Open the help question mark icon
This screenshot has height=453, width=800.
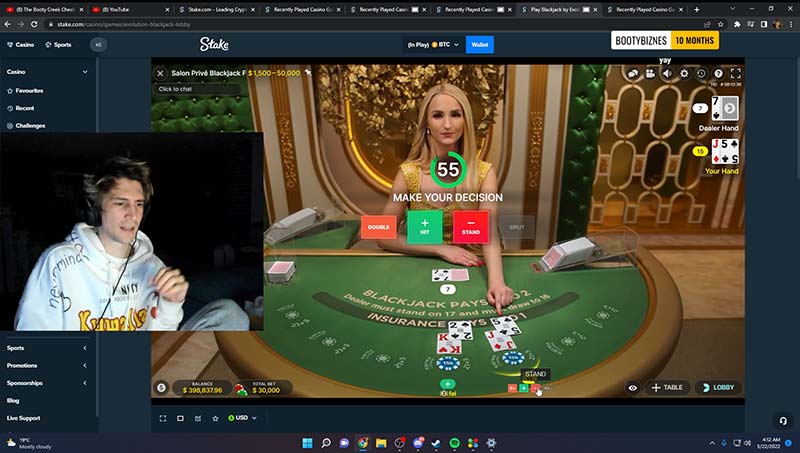[718, 73]
